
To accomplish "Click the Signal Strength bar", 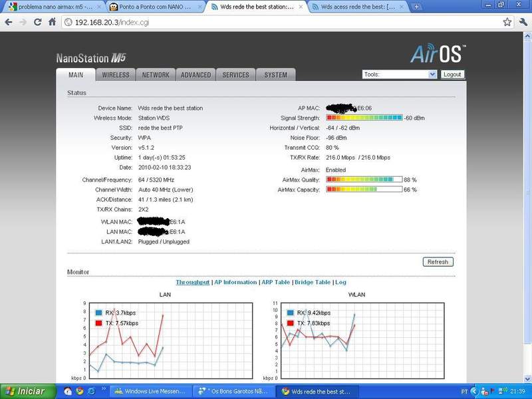I will pyautogui.click(x=364, y=118).
